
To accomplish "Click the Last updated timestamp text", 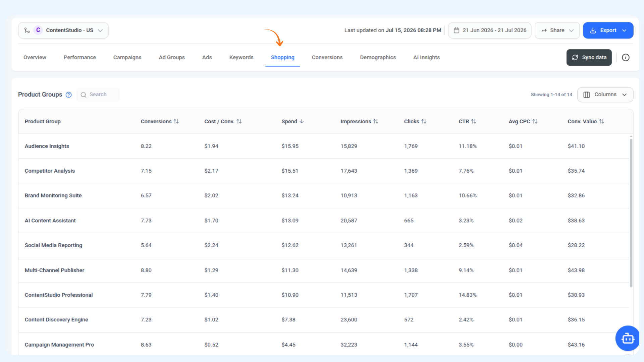I will (x=393, y=30).
